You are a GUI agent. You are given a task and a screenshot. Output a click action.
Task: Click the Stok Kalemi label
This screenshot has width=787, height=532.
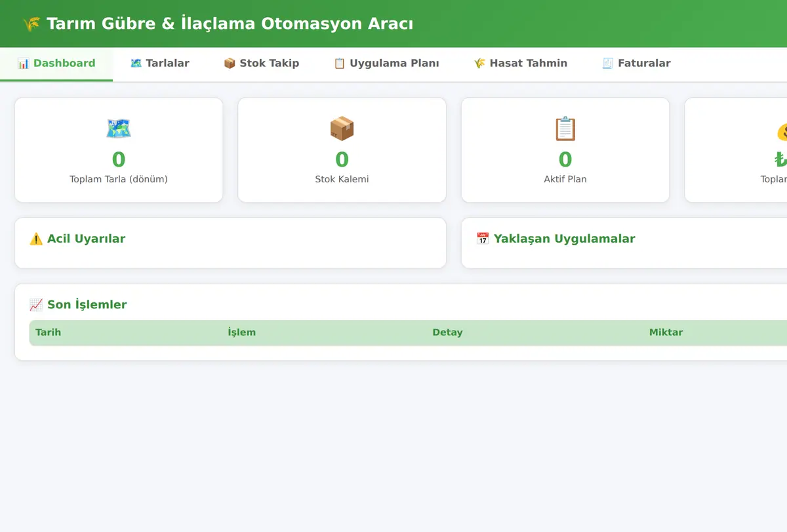pos(342,179)
